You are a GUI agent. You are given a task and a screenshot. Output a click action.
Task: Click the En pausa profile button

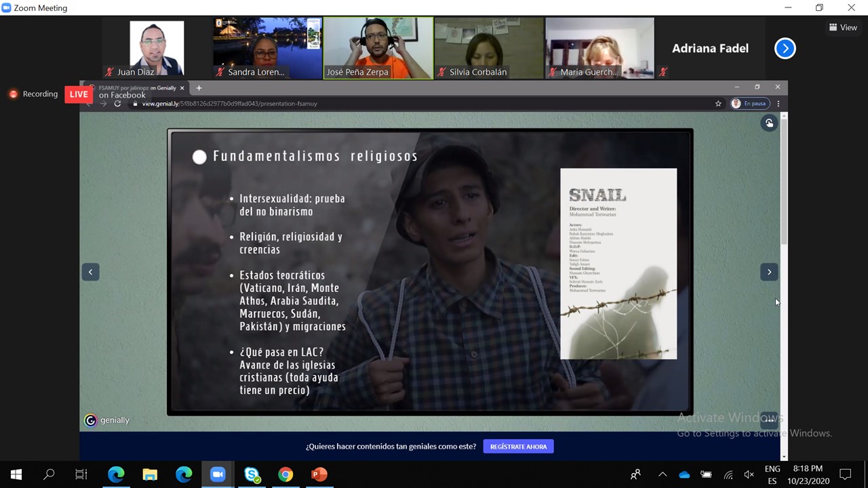[749, 104]
